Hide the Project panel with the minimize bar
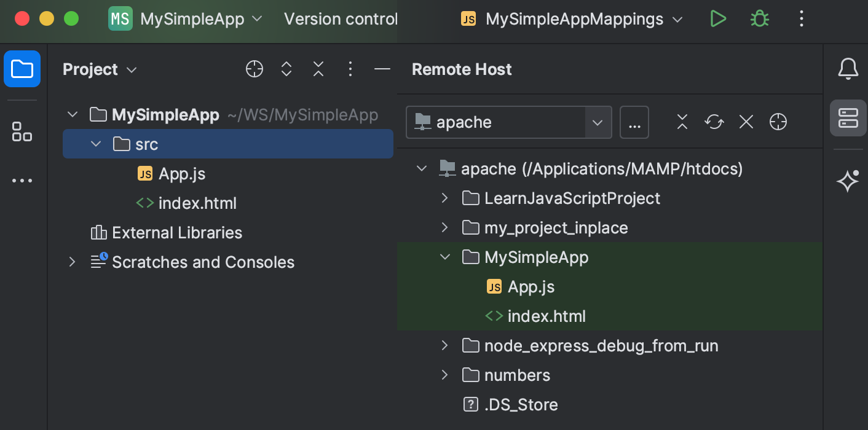The height and width of the screenshot is (430, 868). [x=382, y=69]
